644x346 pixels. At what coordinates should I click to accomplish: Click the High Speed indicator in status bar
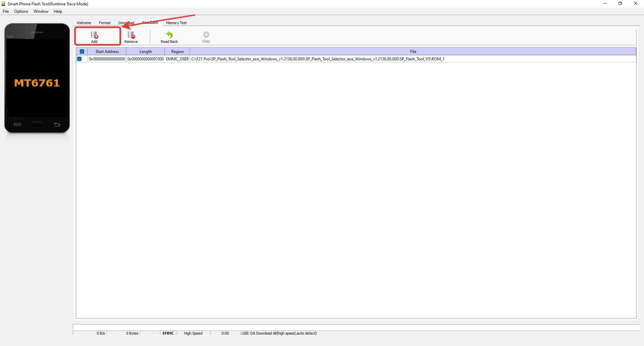tap(193, 333)
